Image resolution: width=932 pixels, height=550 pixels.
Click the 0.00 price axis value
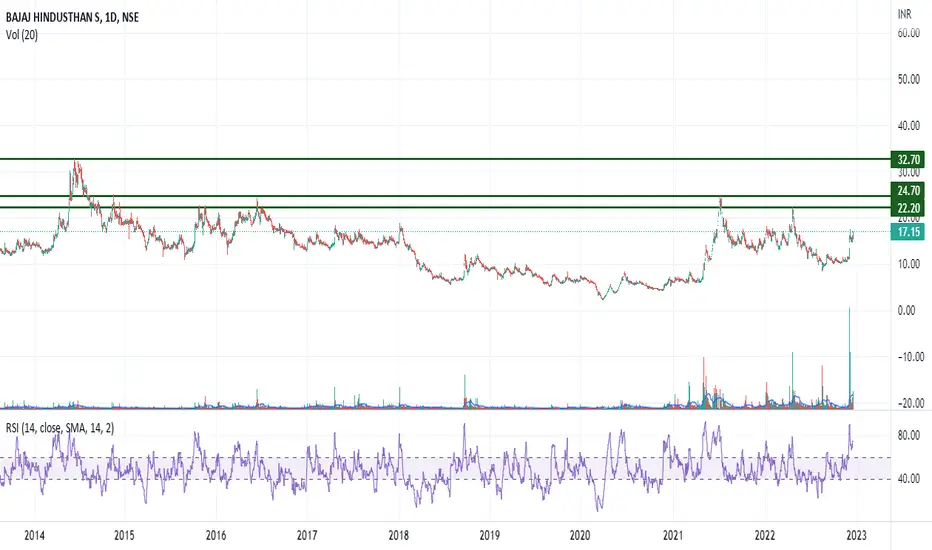[906, 310]
